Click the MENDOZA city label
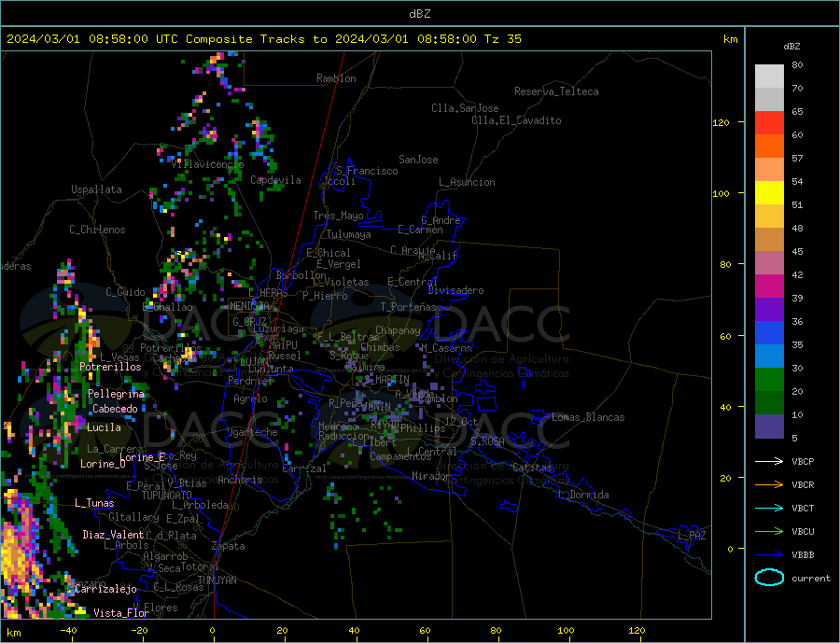Image resolution: width=840 pixels, height=643 pixels. (x=249, y=306)
